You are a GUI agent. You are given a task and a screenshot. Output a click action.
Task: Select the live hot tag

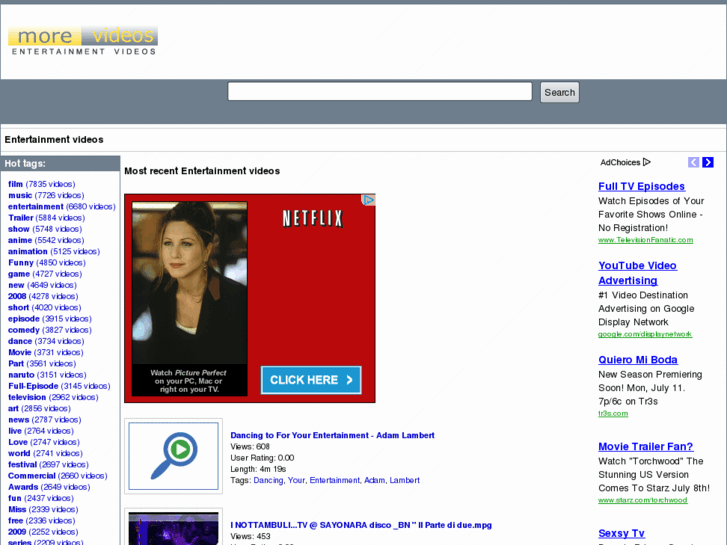pos(15,431)
